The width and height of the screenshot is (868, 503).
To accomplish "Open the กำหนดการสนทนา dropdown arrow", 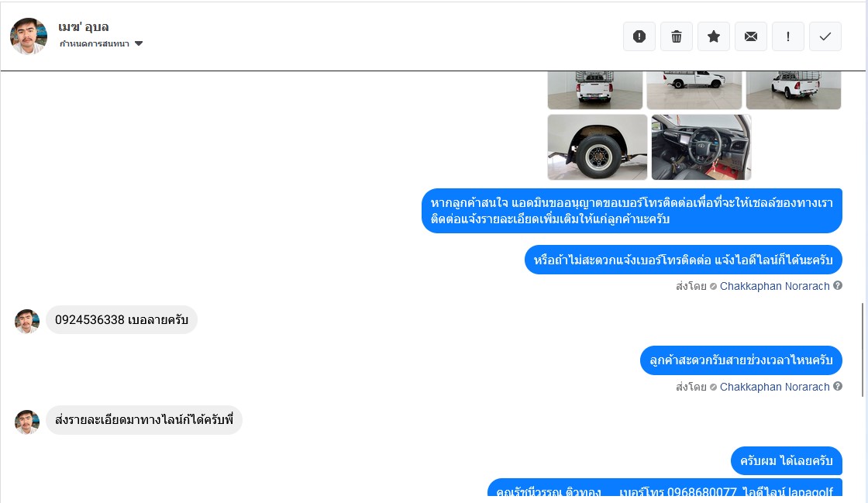I will point(139,43).
